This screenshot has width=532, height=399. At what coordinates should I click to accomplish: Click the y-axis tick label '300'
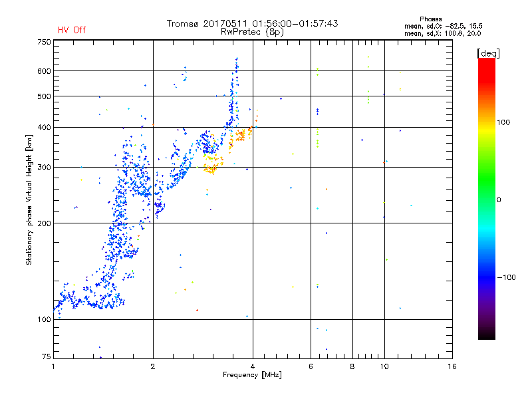click(44, 168)
